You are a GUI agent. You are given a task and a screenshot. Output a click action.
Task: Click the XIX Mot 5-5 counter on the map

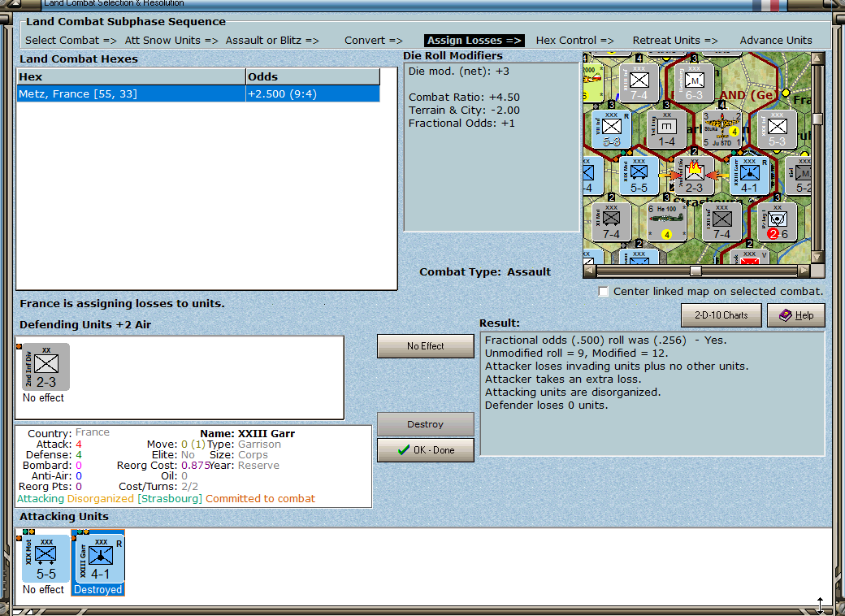[x=639, y=176]
